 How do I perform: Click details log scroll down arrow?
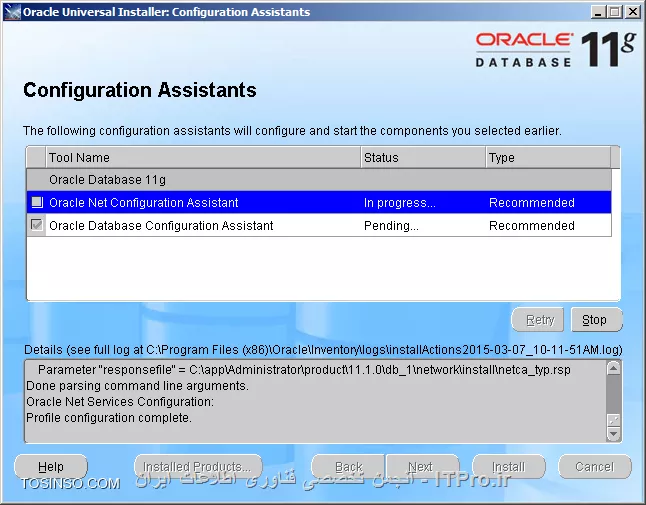[x=613, y=434]
